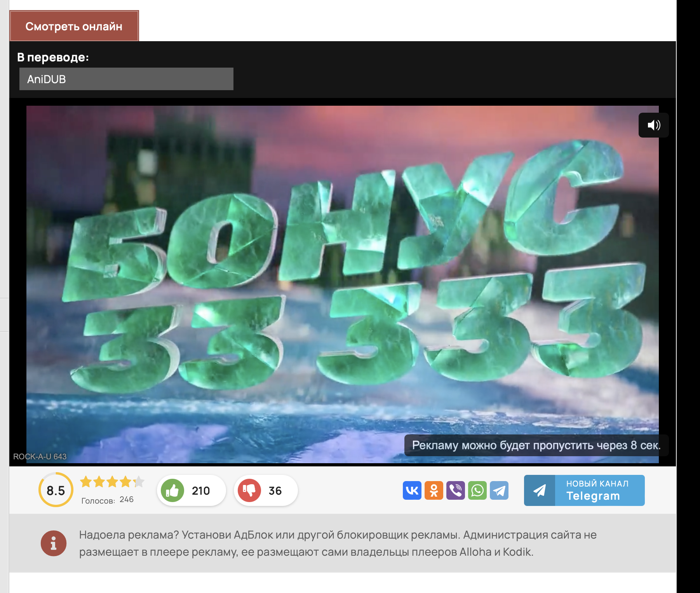Screen dimensions: 700x593
Task: Click the Голосов: 246 votes label
Action: coord(108,501)
